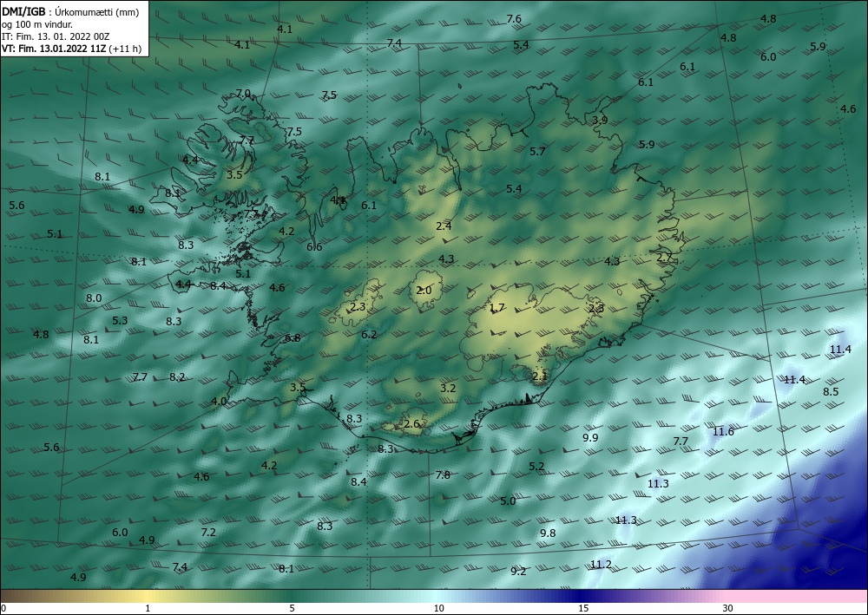Screen dimensions: 868x615
Task: Click the 8.0 value over the western sea
Action: pos(94,298)
